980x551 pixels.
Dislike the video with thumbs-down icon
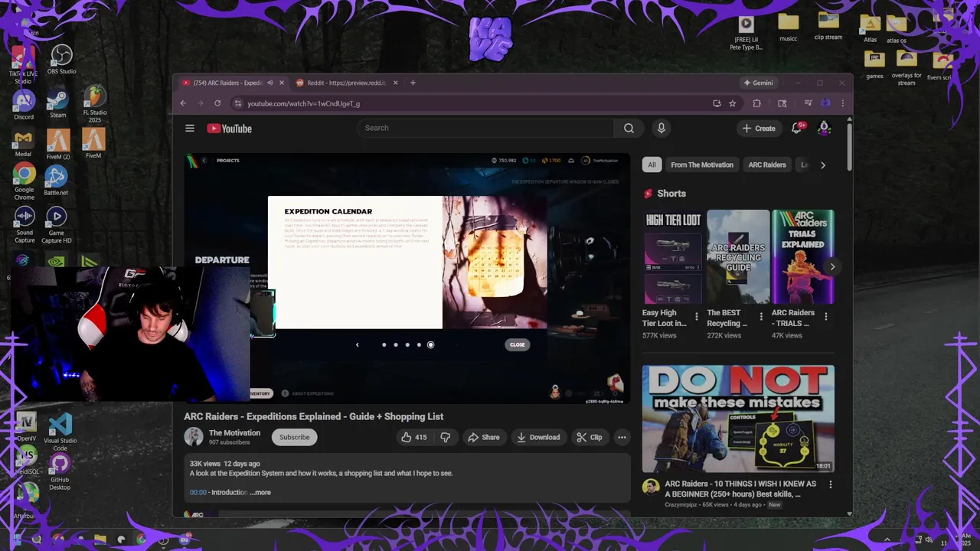pyautogui.click(x=445, y=437)
